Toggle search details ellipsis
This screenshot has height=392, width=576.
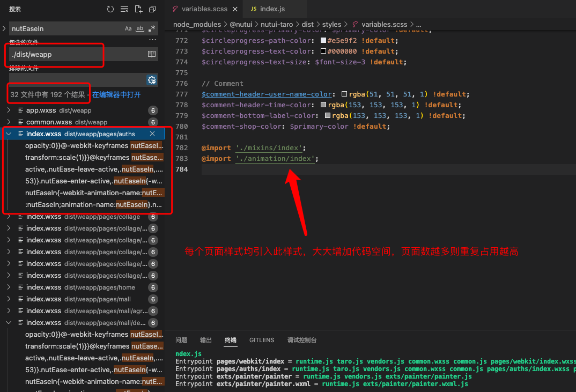tap(152, 40)
